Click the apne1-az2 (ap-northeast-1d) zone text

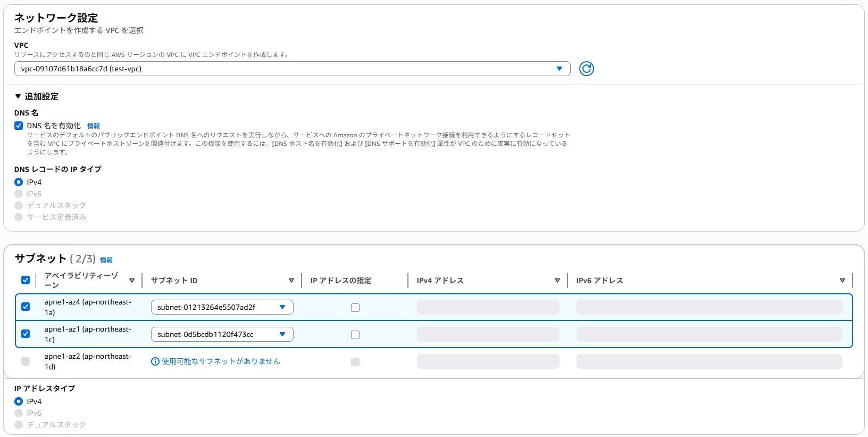point(88,361)
